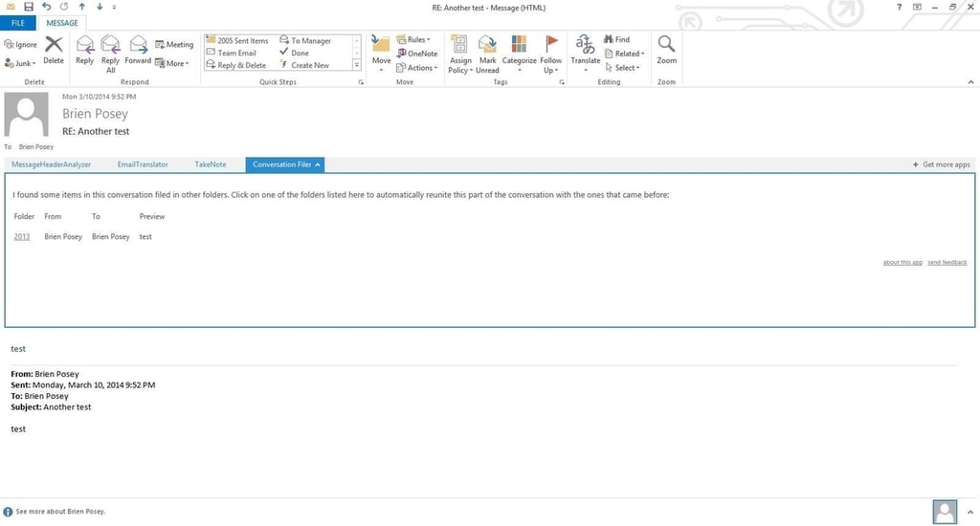Open the about this app link
This screenshot has width=980, height=526.
902,262
